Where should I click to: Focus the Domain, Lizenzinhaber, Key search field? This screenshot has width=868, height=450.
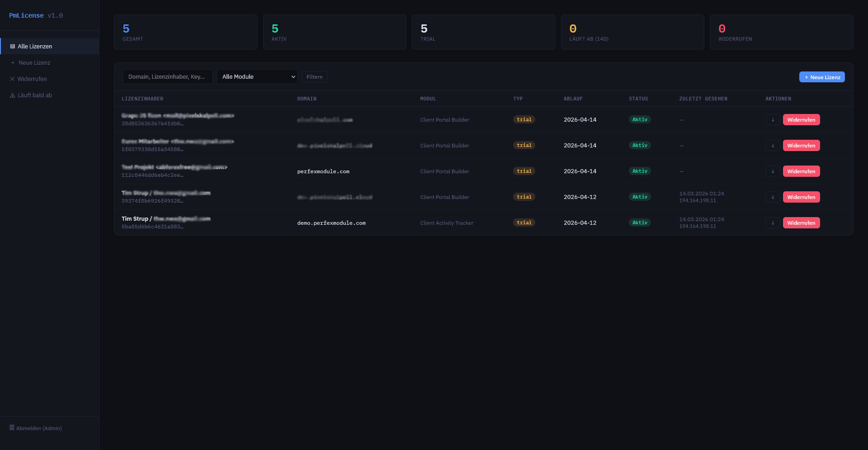coord(167,77)
